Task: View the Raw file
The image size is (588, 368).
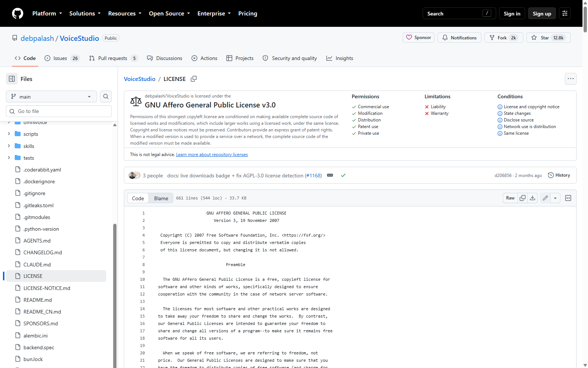Action: [510, 198]
